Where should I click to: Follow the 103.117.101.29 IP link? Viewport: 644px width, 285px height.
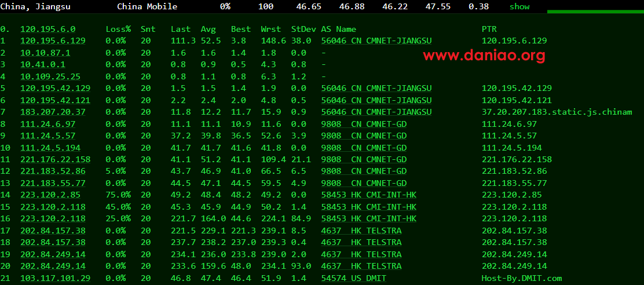56,279
